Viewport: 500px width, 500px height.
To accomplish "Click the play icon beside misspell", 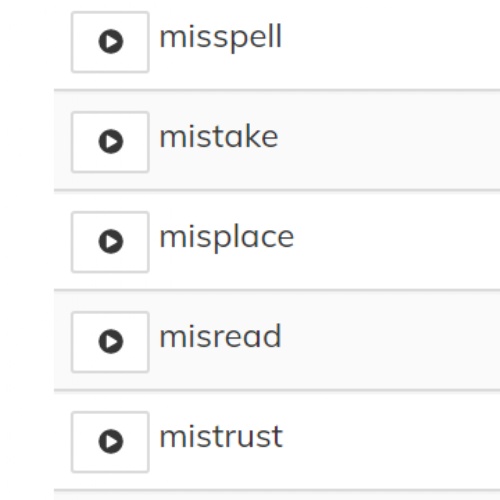I will click(x=111, y=42).
